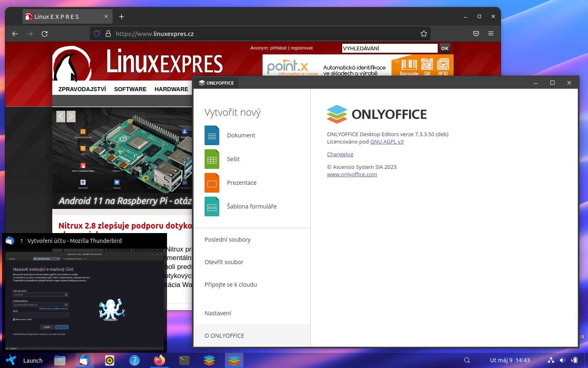Click the VYHLEDÁVÁNÍ search field
Image resolution: width=588 pixels, height=368 pixels.
(x=390, y=48)
